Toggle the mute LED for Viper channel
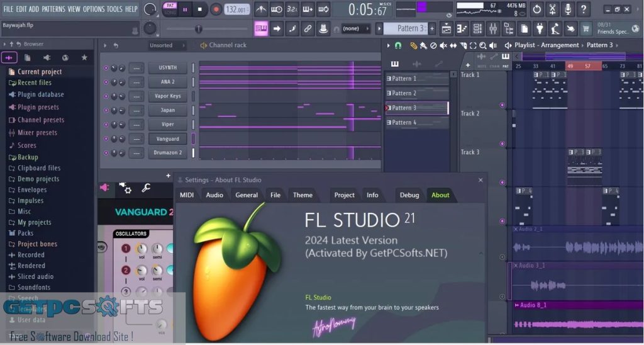644x345 pixels. (106, 124)
